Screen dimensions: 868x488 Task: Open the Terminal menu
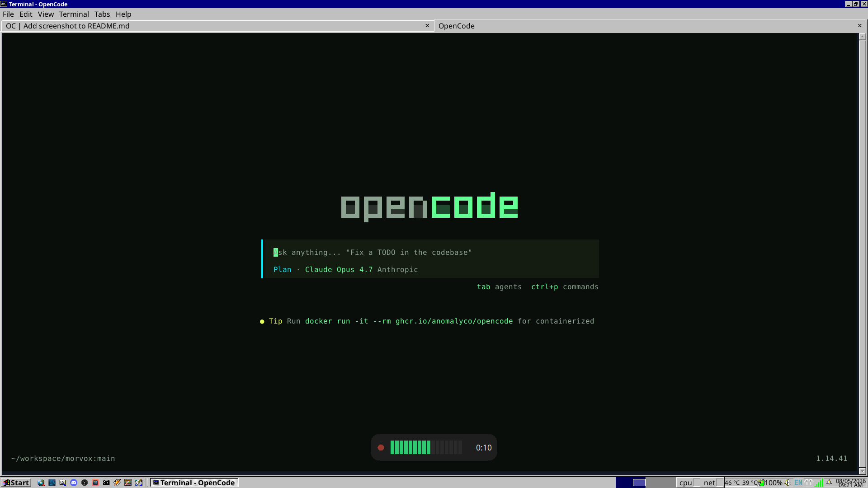[x=74, y=14]
